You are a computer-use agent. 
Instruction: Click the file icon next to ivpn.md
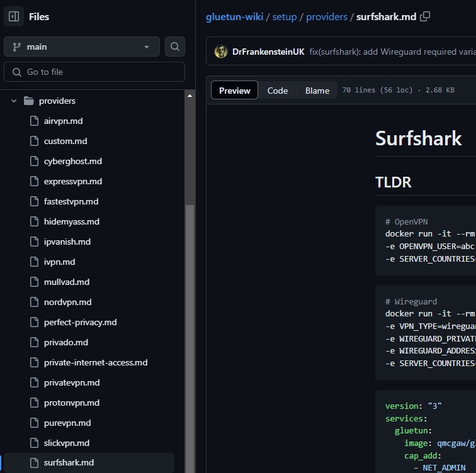pyautogui.click(x=34, y=262)
